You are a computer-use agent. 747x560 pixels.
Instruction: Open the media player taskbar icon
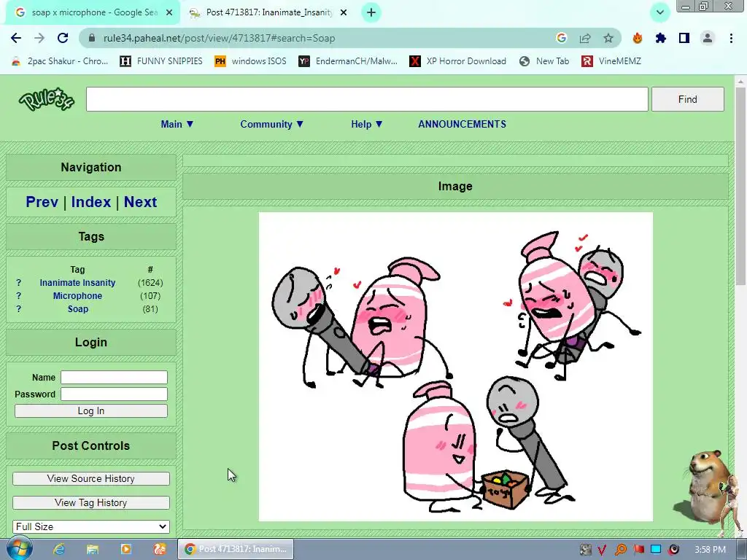pyautogui.click(x=126, y=549)
